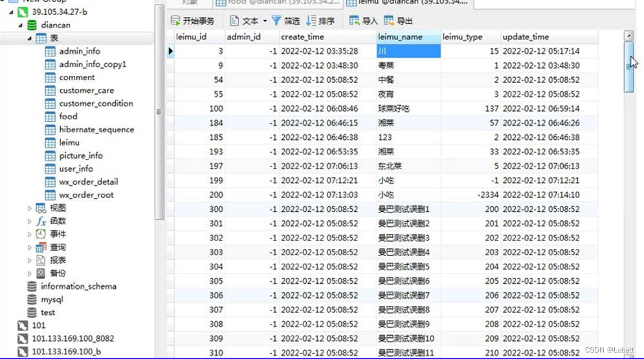The image size is (644, 359).
Task: Click the leimu_id cell reading 306
Action: pos(199,295)
